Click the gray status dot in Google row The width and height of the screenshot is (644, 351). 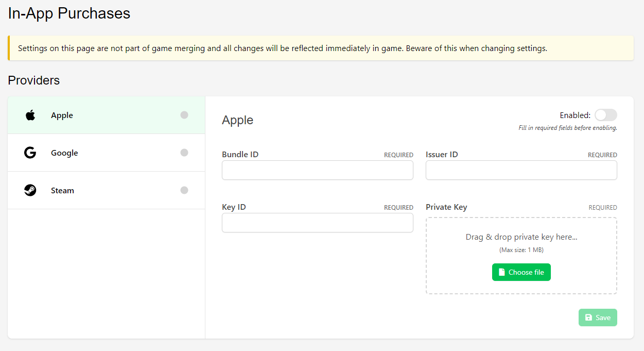(184, 153)
